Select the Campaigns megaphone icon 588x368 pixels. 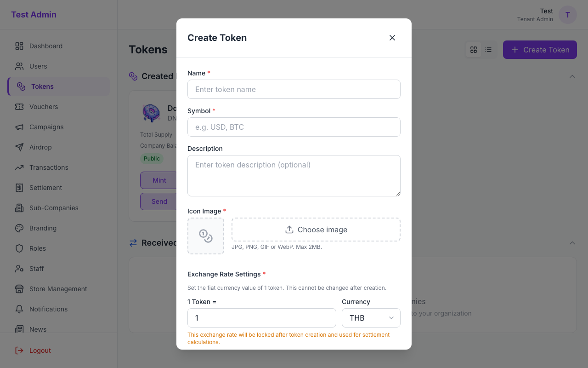[x=19, y=127]
